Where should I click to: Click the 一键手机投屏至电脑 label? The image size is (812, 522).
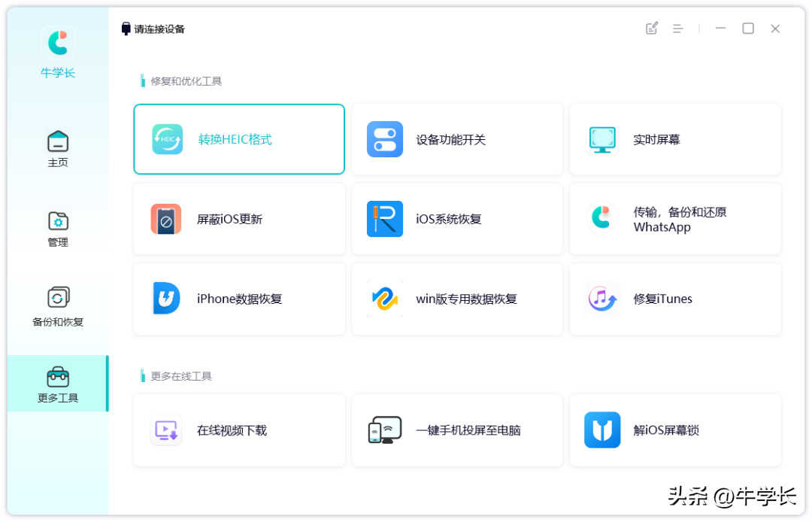pos(468,430)
